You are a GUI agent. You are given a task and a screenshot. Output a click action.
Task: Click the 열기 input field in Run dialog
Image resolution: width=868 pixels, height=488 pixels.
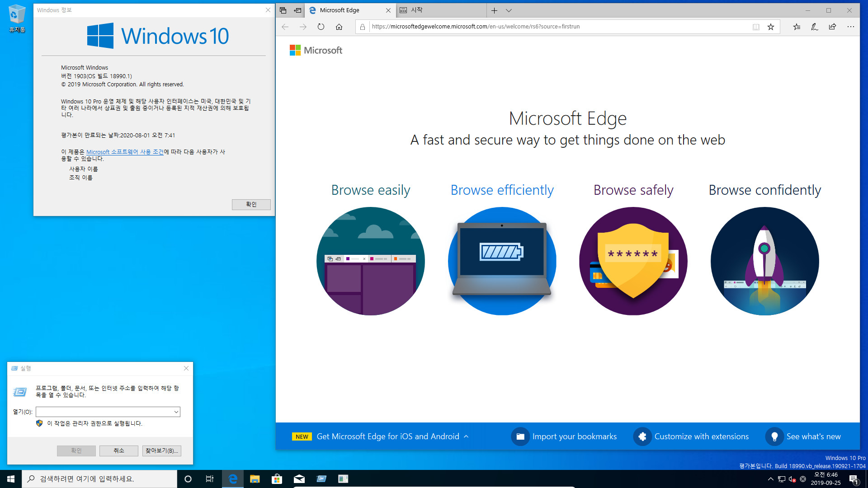coord(104,412)
